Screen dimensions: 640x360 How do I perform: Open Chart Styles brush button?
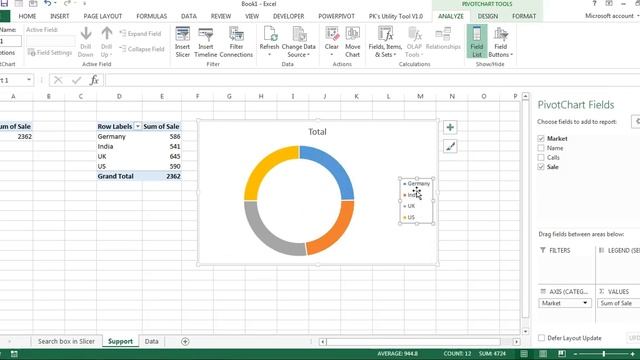pyautogui.click(x=450, y=147)
